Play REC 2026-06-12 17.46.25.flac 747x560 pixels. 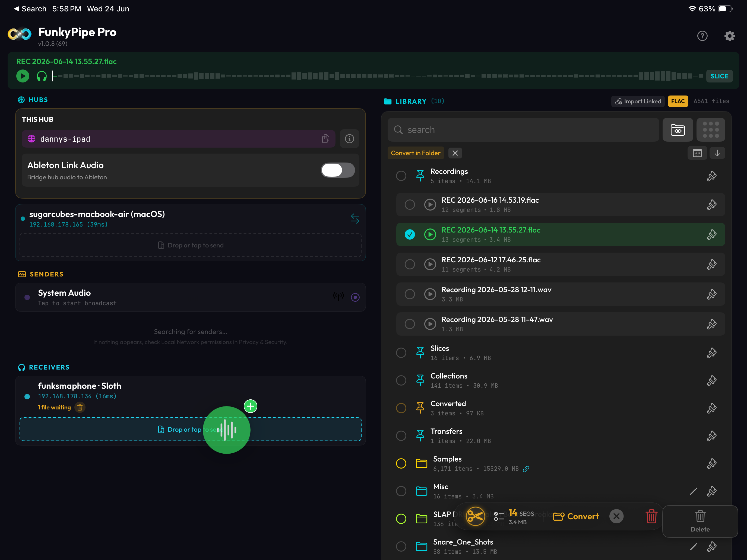point(430,264)
